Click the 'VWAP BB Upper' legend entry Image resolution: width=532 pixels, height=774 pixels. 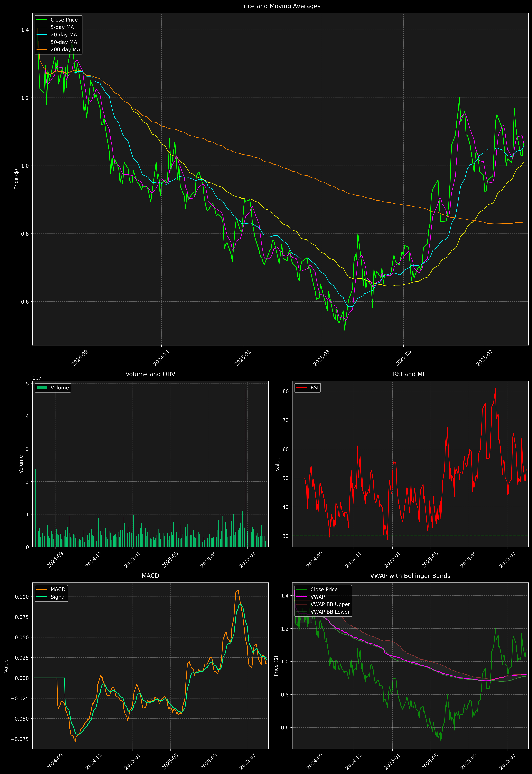[323, 604]
